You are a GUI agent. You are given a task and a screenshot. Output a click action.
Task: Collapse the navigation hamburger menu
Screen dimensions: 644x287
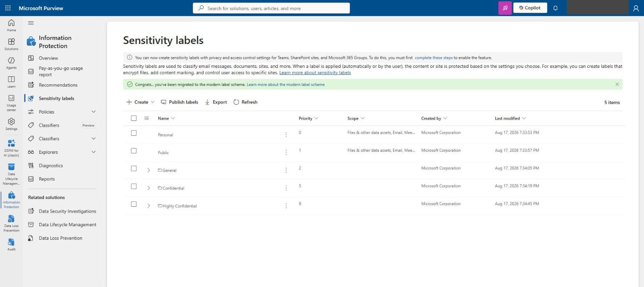pyautogui.click(x=31, y=23)
